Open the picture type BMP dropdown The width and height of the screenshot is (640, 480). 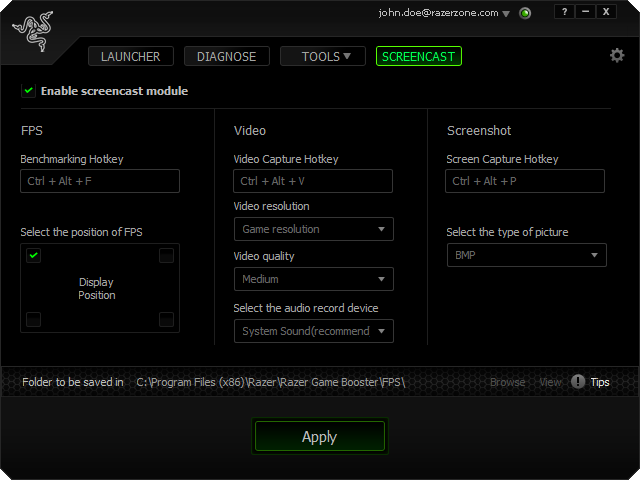pos(527,255)
